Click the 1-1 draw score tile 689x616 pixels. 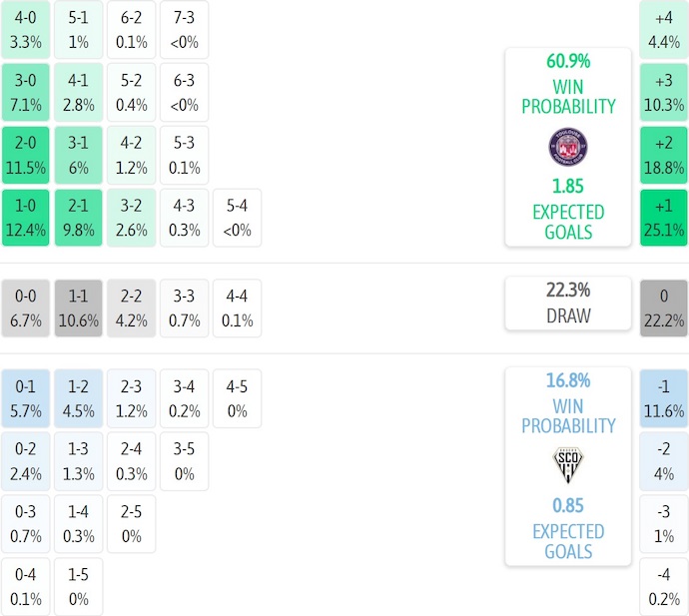[78, 308]
